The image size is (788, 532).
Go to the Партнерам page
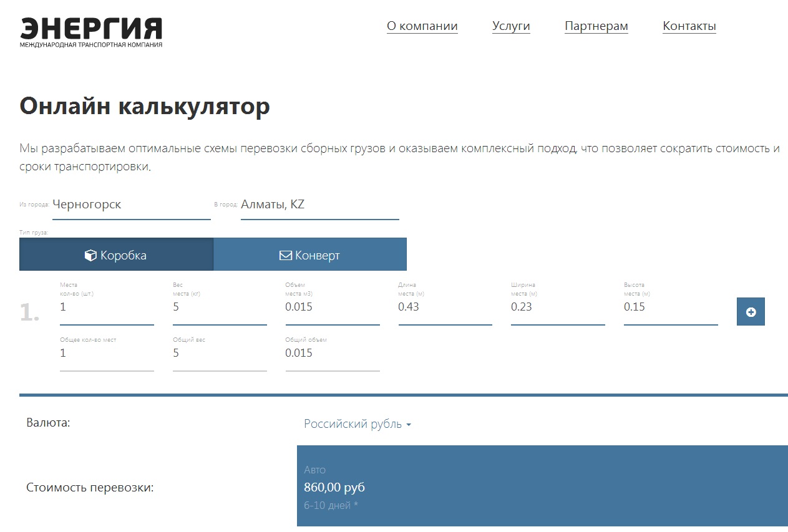coord(596,26)
